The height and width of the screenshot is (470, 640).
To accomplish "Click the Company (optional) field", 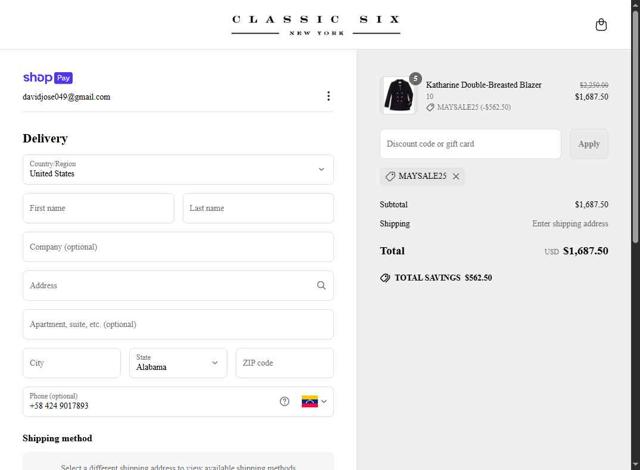I will tap(178, 247).
